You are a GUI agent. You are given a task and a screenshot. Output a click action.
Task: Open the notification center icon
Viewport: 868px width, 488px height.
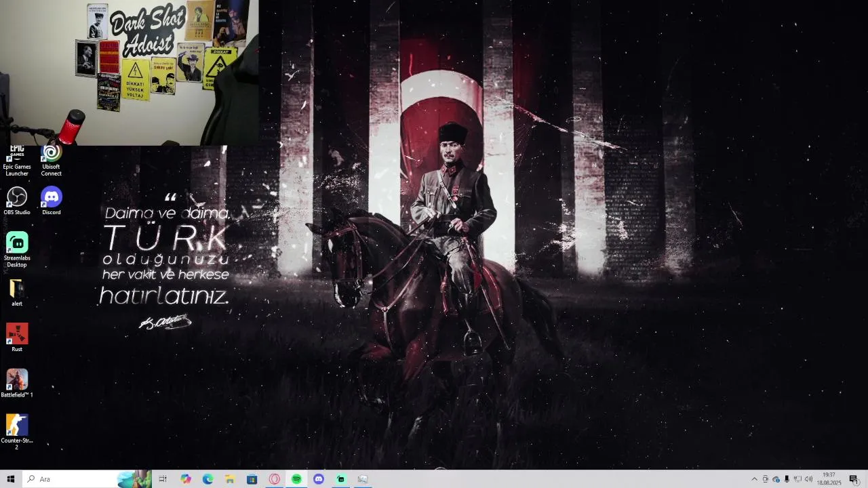(853, 479)
